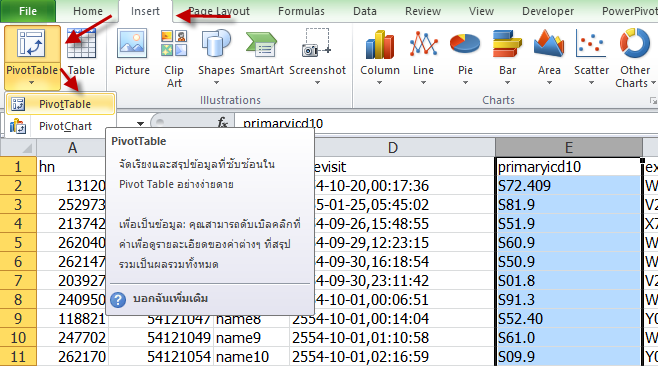Insert a Bar chart
This screenshot has width=658, height=366.
tap(507, 43)
